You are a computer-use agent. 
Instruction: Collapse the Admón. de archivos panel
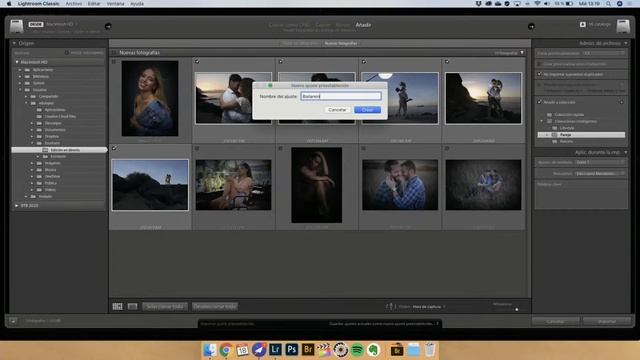625,43
